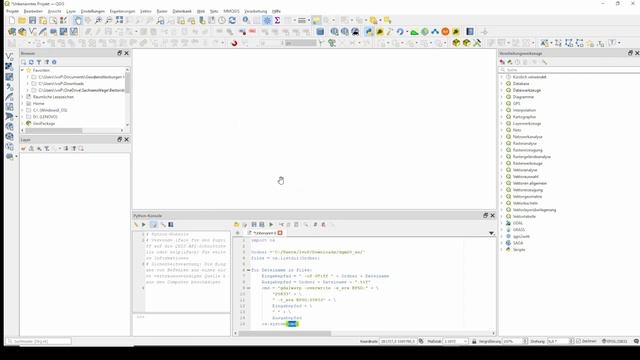Viewport: 640px width, 360px height.
Task: Click the EPSG projection button in the status bar
Action: pyautogui.click(x=614, y=341)
